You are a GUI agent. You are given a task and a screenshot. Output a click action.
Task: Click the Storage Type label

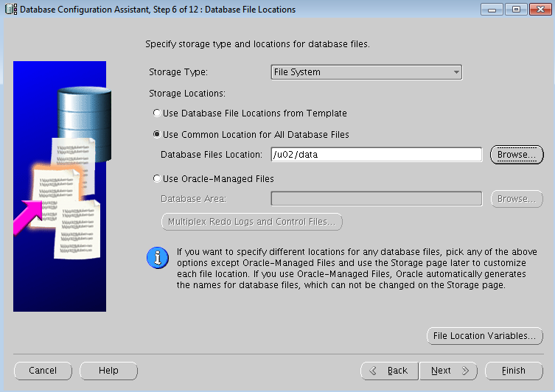[178, 72]
